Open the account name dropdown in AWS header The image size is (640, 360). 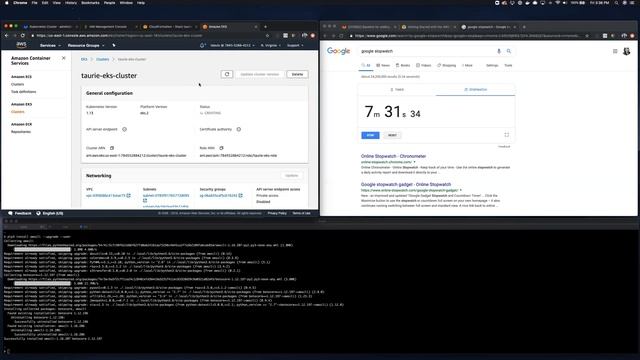(x=232, y=45)
